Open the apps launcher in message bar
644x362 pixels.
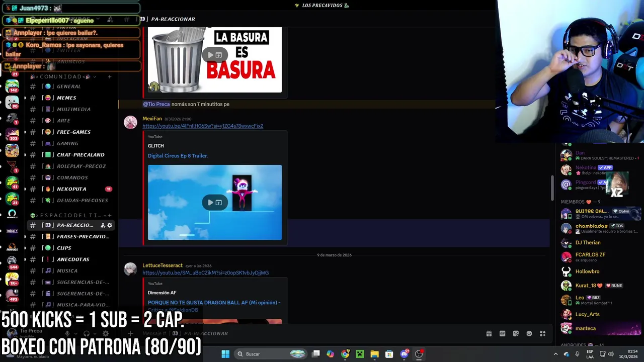542,333
